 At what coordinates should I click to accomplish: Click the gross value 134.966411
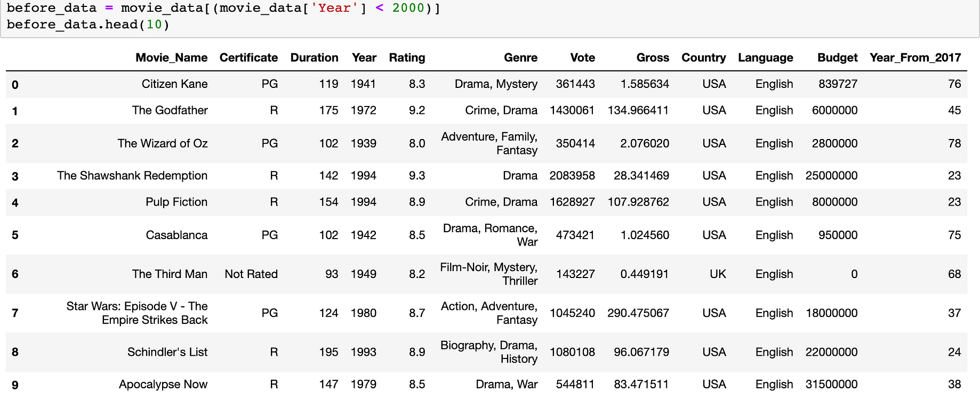pyautogui.click(x=638, y=110)
